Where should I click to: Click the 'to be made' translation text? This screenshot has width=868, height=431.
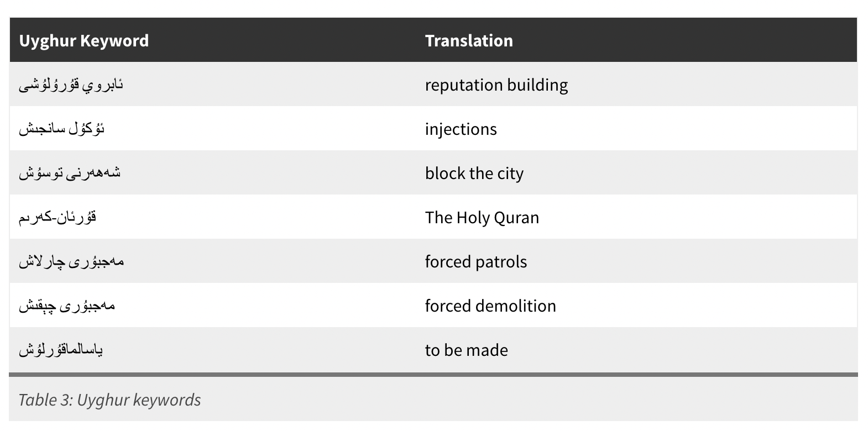click(x=467, y=350)
